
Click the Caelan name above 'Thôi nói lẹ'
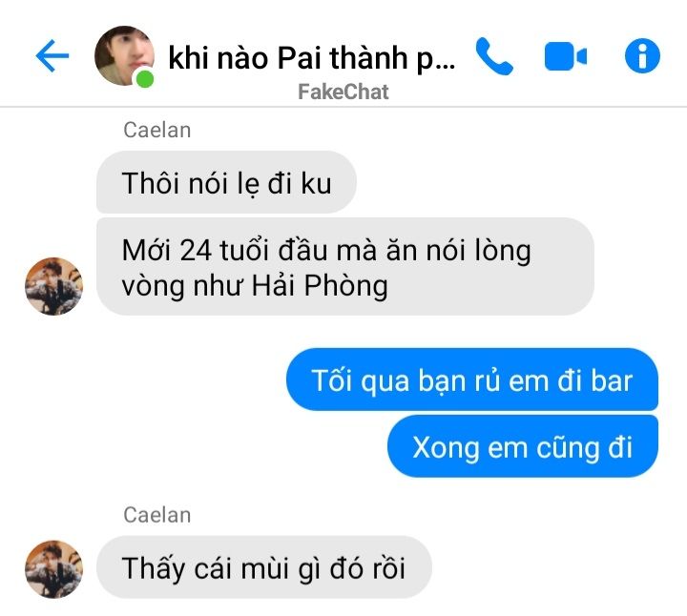click(156, 130)
